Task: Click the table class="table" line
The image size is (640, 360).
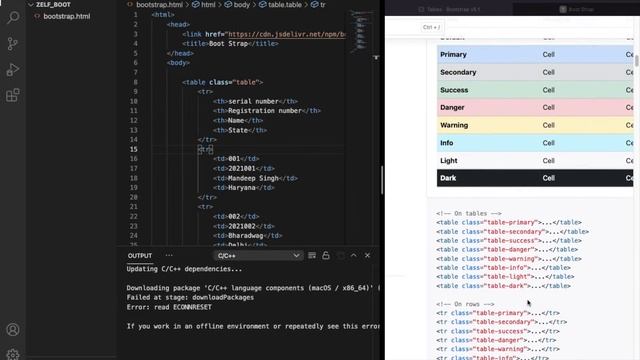Action: 222,82
